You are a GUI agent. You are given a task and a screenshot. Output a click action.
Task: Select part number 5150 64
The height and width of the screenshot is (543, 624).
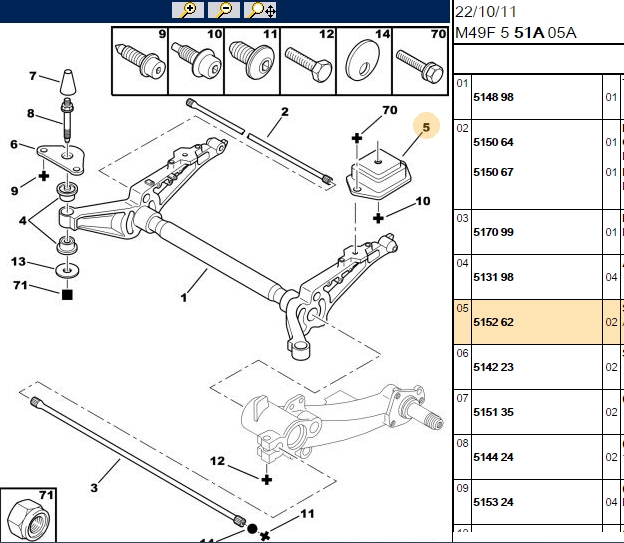pos(493,142)
